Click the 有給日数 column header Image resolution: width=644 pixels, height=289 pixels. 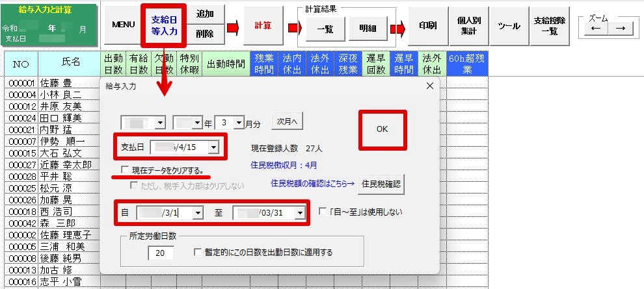[139, 64]
